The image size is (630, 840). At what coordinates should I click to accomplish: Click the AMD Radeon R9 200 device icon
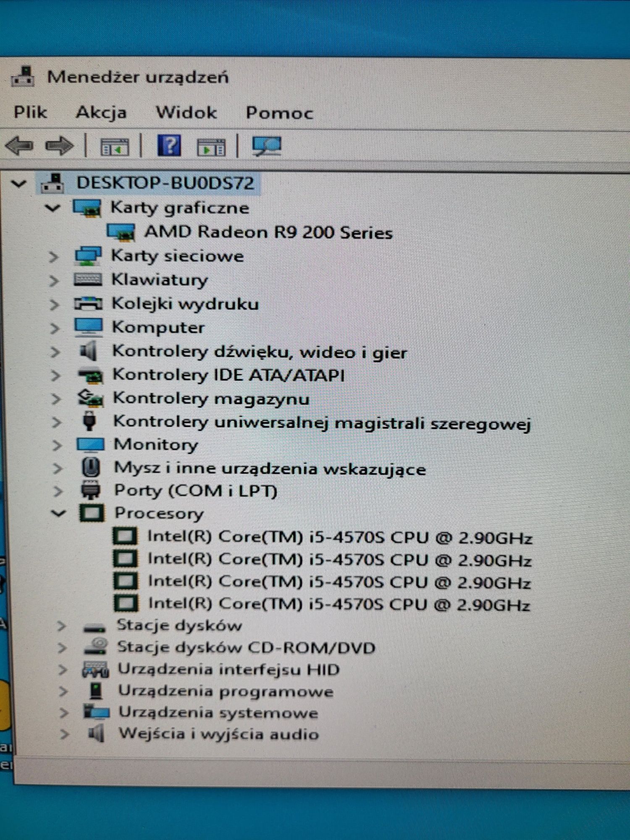pos(121,232)
